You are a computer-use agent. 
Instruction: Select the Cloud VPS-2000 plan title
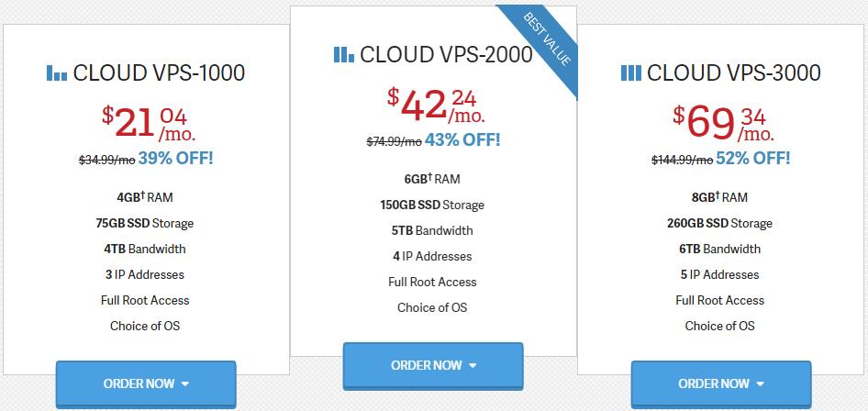point(446,54)
